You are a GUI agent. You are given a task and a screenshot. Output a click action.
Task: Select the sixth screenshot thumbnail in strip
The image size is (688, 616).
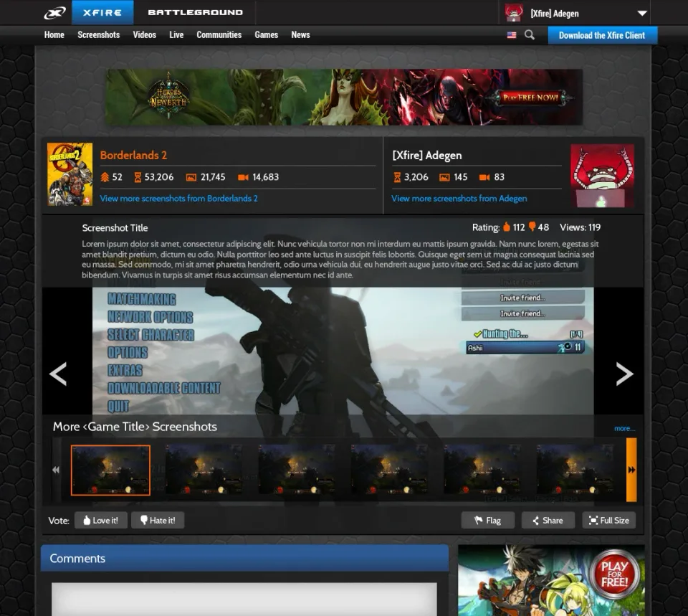[x=575, y=470]
